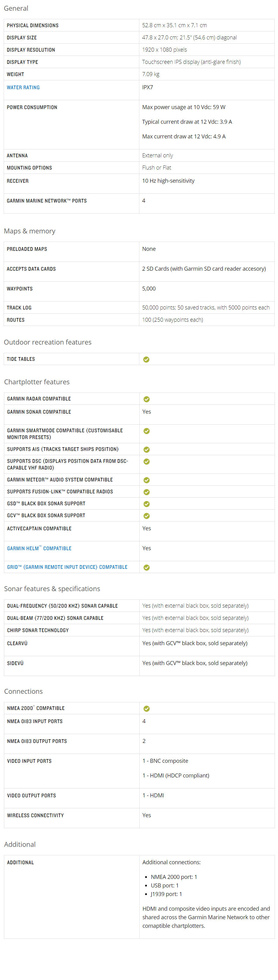Click the Garmin Meteor audio checkmark icon

click(147, 480)
